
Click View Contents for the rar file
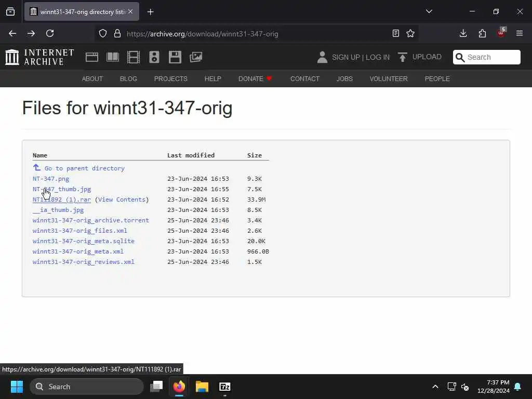(122, 199)
